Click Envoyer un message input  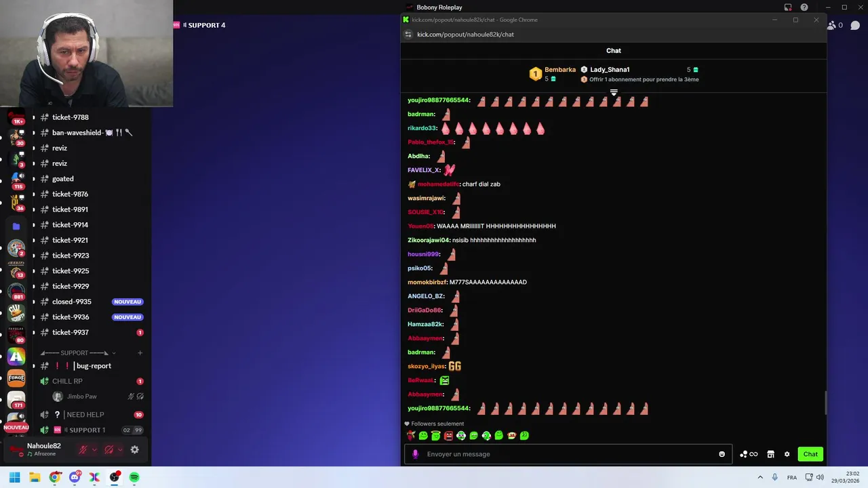[x=568, y=454]
